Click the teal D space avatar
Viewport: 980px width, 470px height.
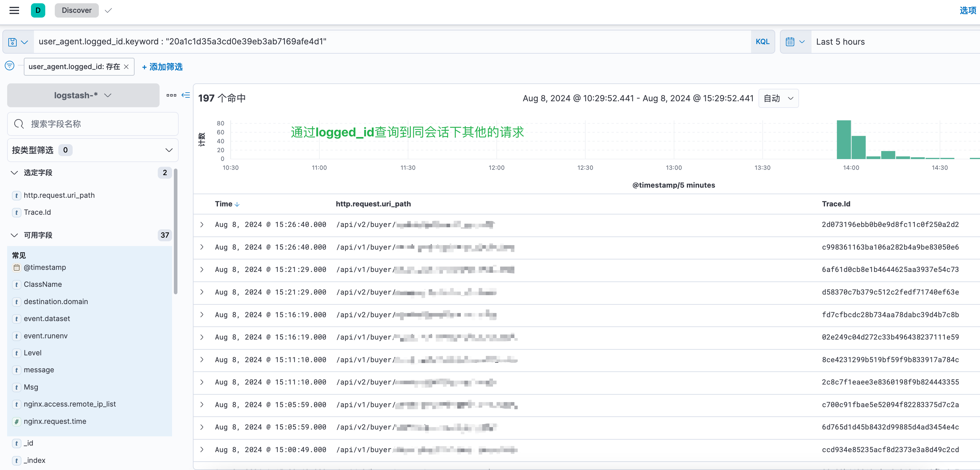(x=38, y=10)
